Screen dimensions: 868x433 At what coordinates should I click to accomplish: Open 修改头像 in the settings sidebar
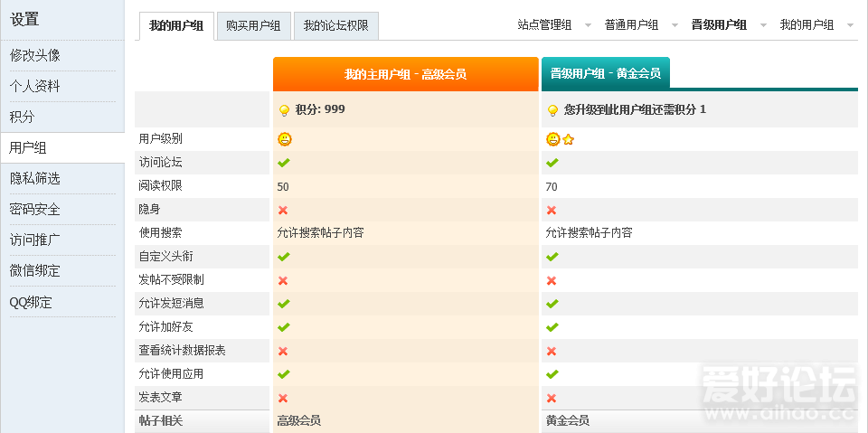(35, 55)
